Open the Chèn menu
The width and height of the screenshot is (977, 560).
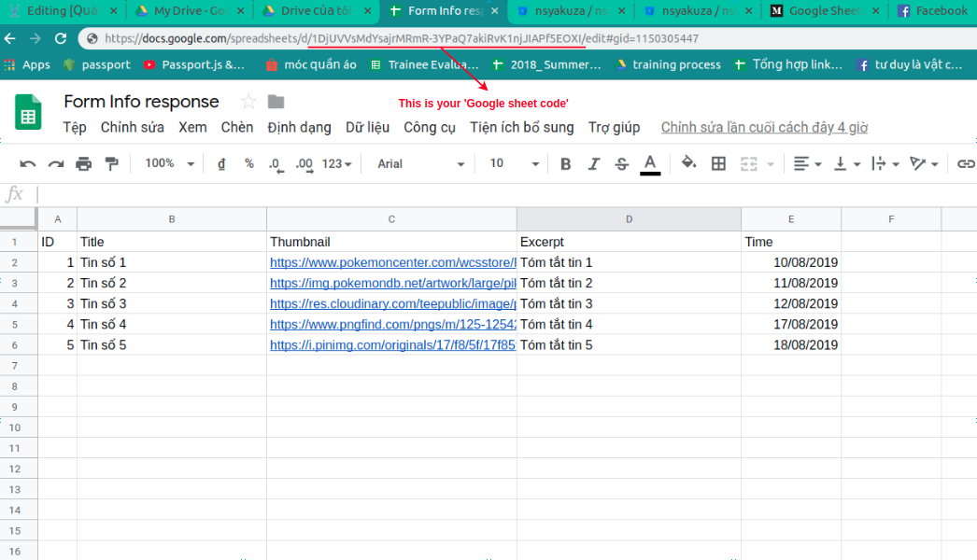pyautogui.click(x=236, y=128)
